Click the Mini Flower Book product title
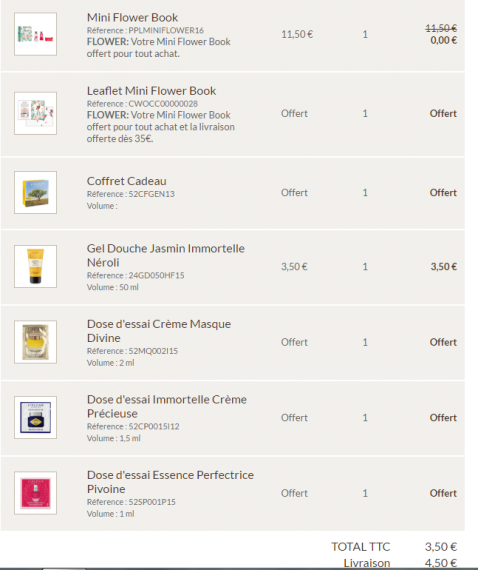 tap(132, 17)
